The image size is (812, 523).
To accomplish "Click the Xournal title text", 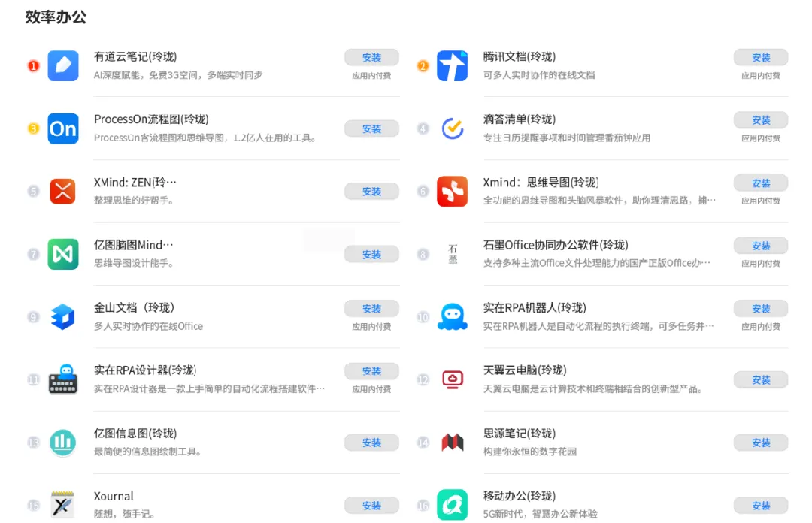I will click(x=114, y=496).
